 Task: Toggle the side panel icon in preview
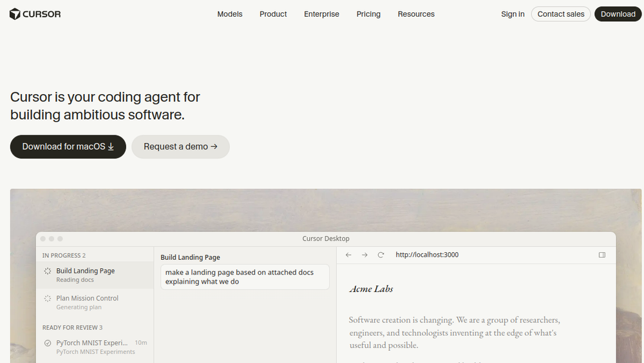602,255
